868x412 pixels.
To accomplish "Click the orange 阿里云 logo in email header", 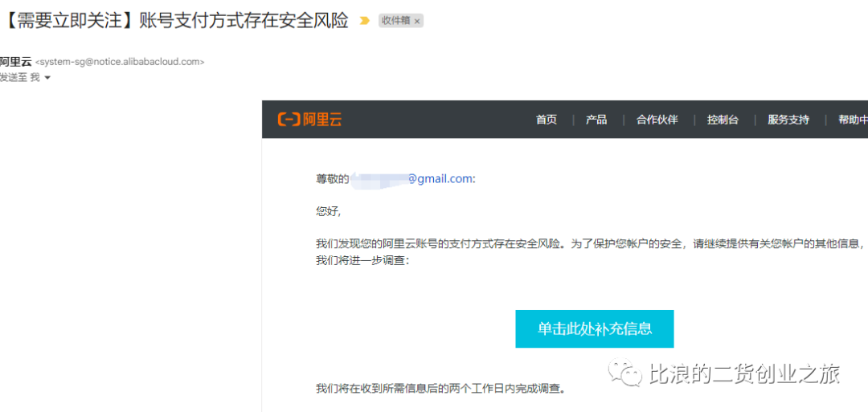I will click(x=309, y=120).
